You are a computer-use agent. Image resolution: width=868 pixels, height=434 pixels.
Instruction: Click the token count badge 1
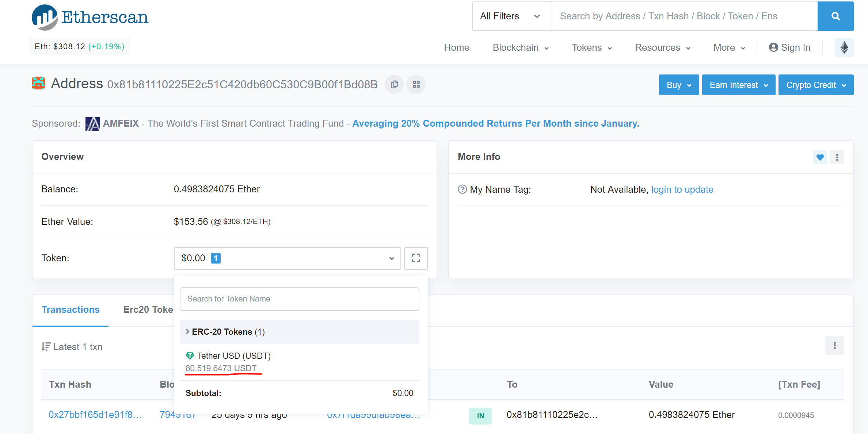(216, 258)
